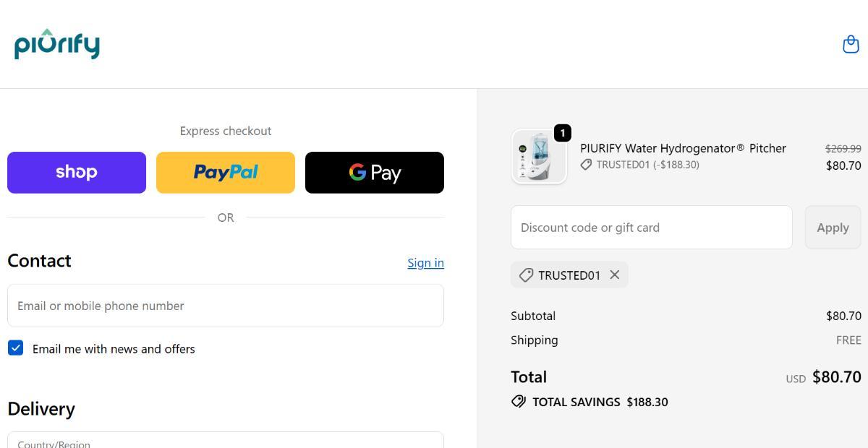This screenshot has width=868, height=448.
Task: Click the TRUSTED01 discount tag icon
Action: (x=527, y=275)
